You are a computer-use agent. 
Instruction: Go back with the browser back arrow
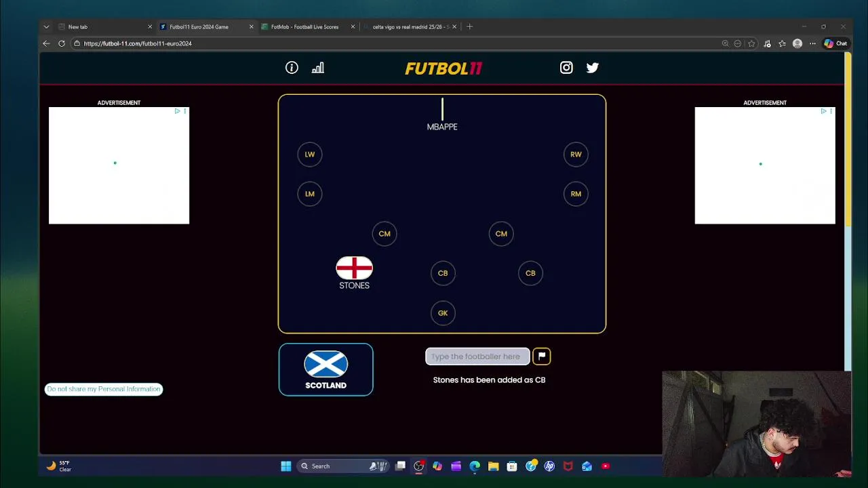46,43
